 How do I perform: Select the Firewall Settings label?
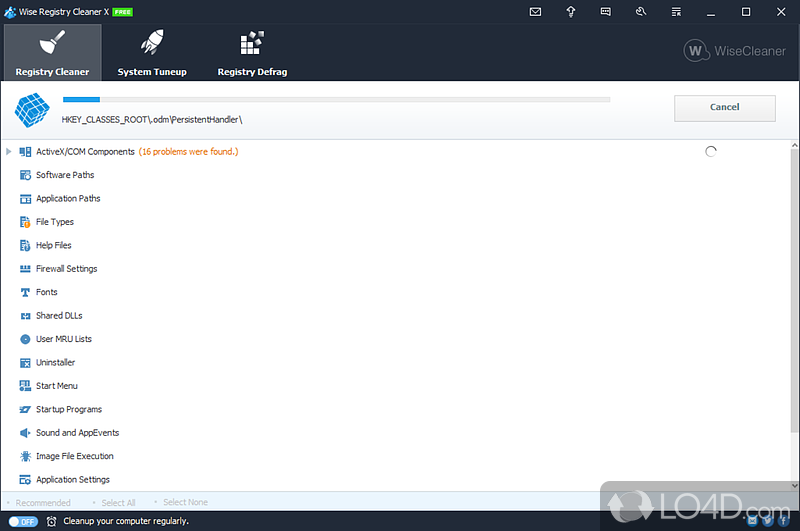[66, 269]
